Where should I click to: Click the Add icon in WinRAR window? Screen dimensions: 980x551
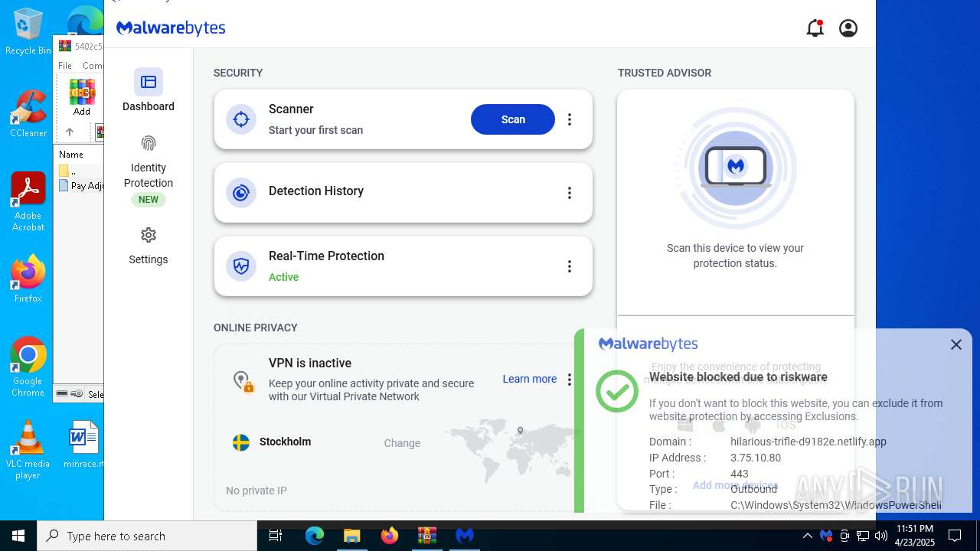[82, 97]
